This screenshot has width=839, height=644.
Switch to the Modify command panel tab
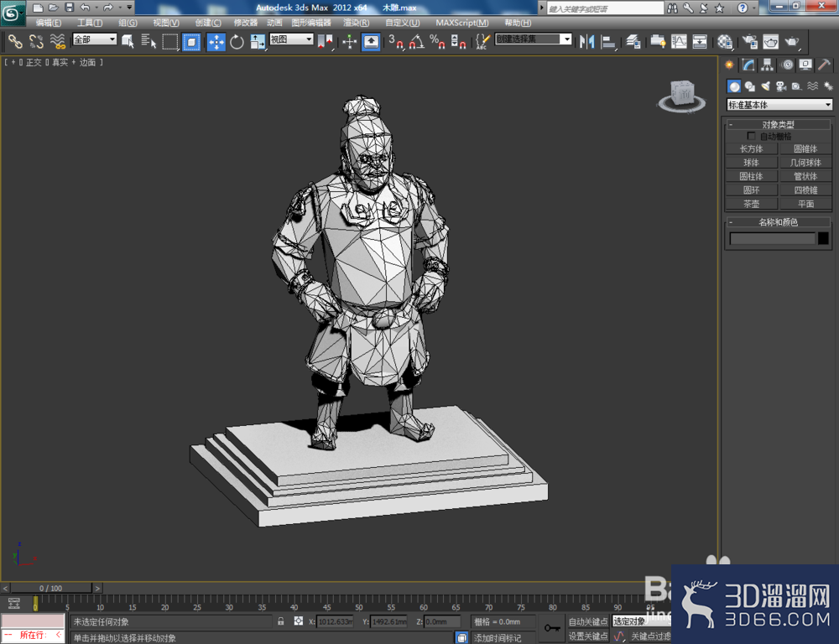pos(748,65)
